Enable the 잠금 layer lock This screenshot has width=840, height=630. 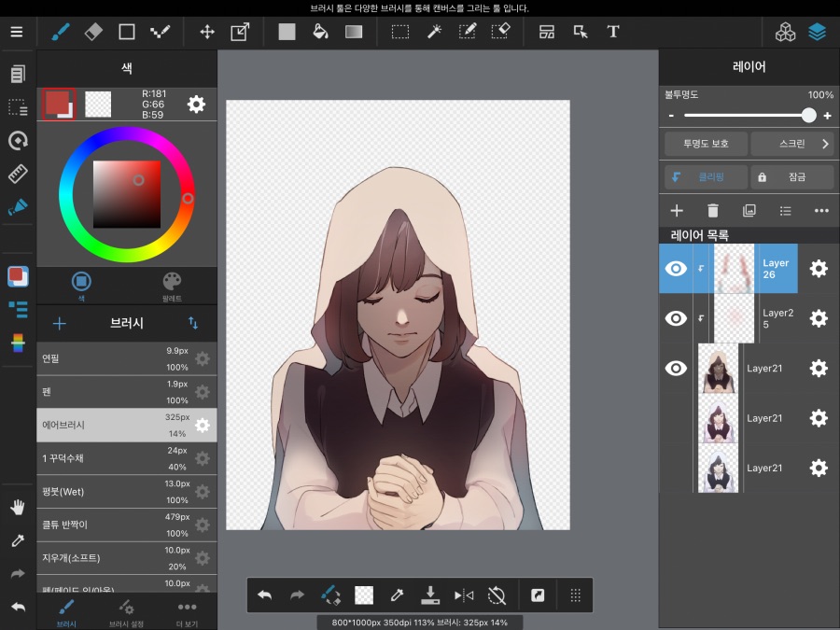[794, 176]
